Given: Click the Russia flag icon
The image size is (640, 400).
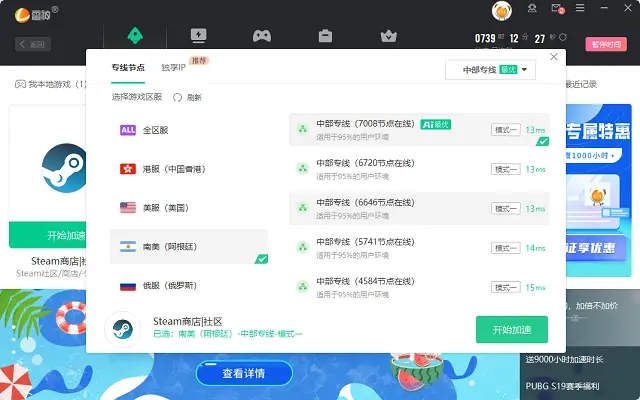Looking at the screenshot, I should pyautogui.click(x=128, y=286).
